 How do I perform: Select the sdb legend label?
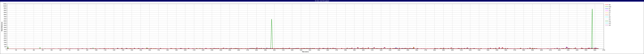610,11
